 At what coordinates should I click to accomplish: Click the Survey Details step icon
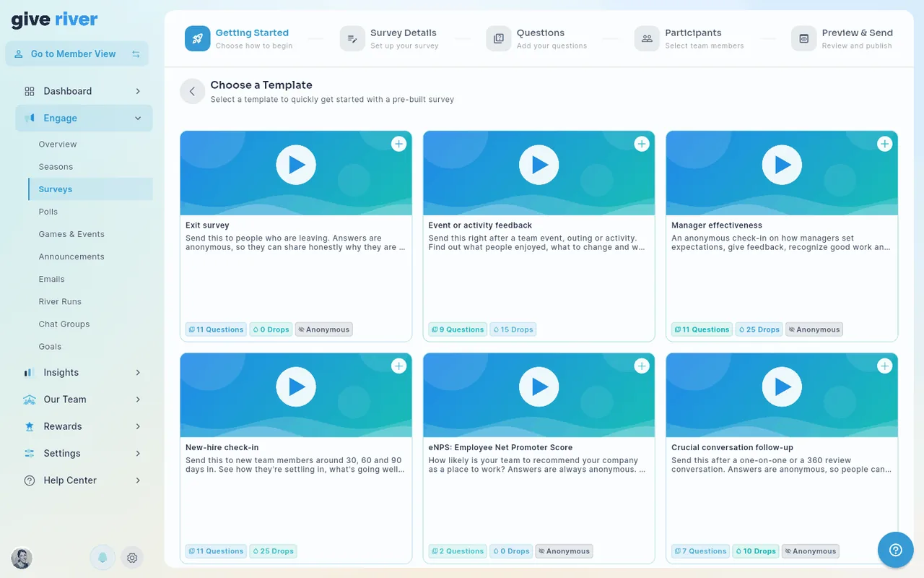click(x=352, y=39)
